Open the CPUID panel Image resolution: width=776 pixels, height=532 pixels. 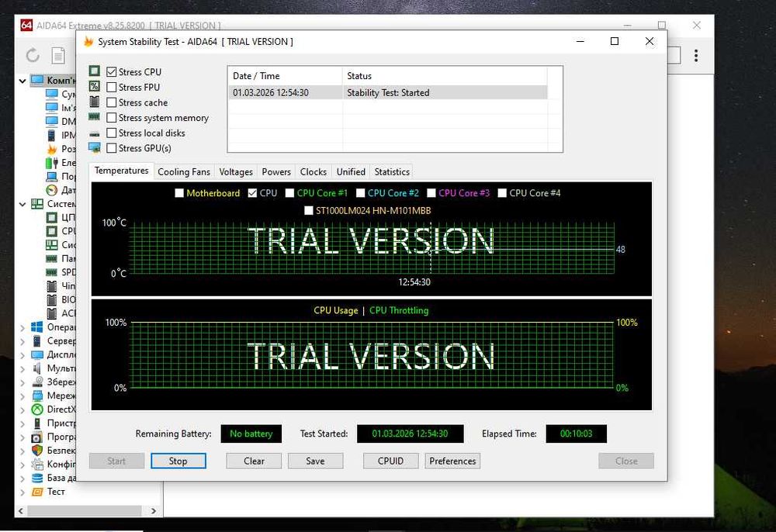click(x=391, y=461)
